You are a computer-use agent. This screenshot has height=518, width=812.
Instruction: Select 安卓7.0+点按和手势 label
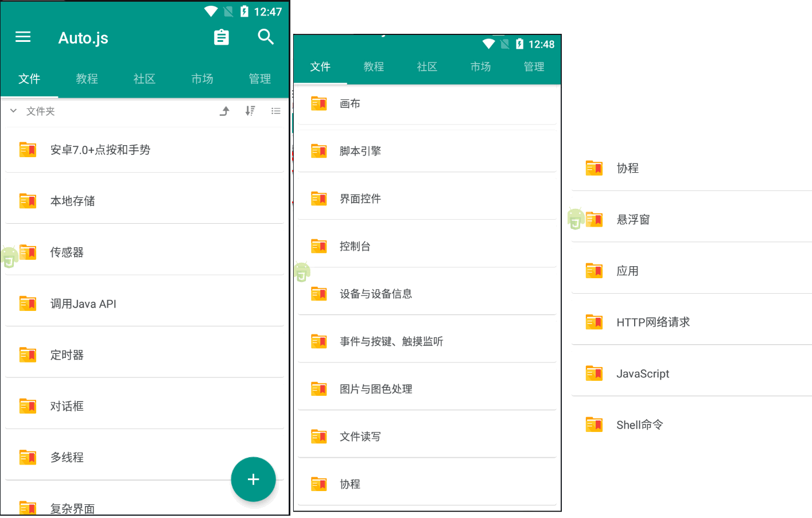(100, 150)
